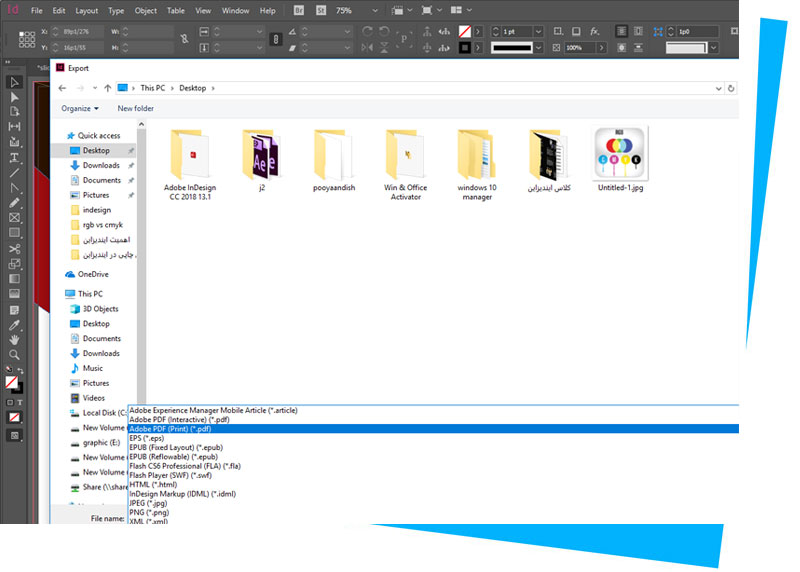
Task: Open the stroke style dropdown
Action: 538,47
